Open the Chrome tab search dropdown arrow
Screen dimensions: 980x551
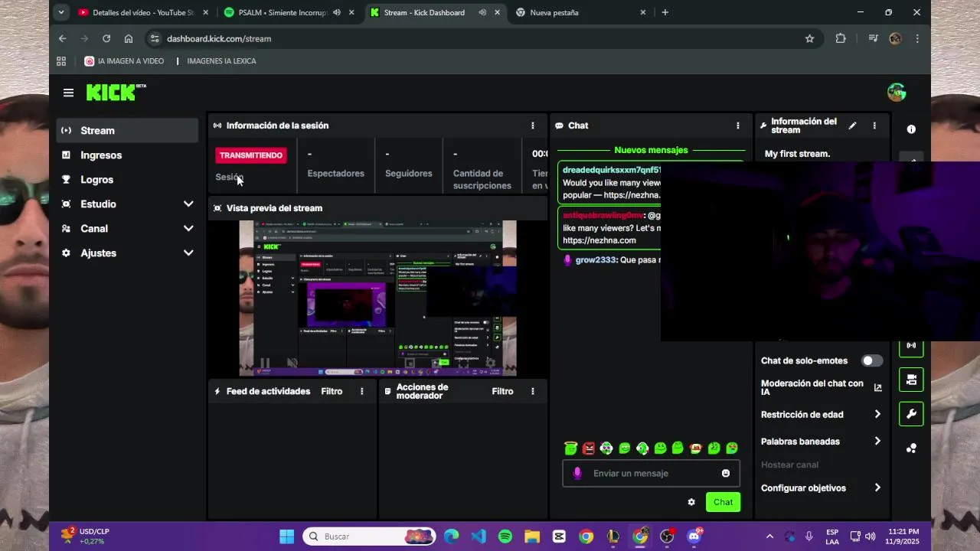(x=61, y=12)
